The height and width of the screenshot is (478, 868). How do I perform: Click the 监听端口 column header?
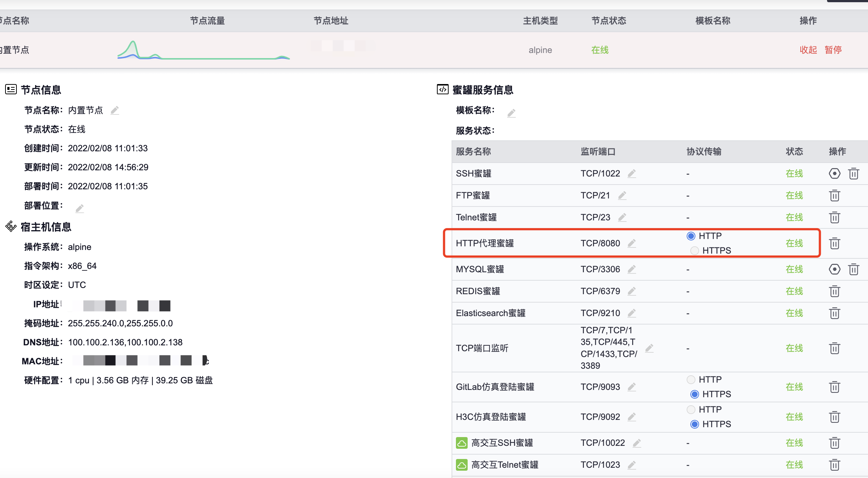tap(598, 152)
